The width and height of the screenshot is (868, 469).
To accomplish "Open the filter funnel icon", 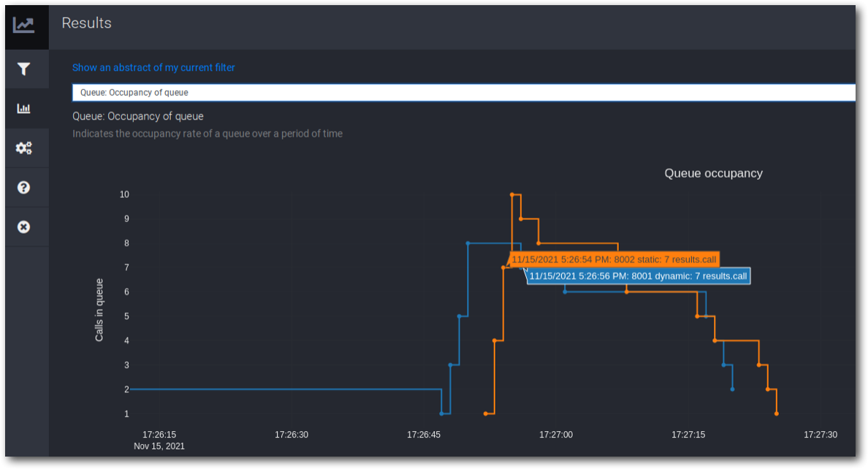I will click(24, 69).
